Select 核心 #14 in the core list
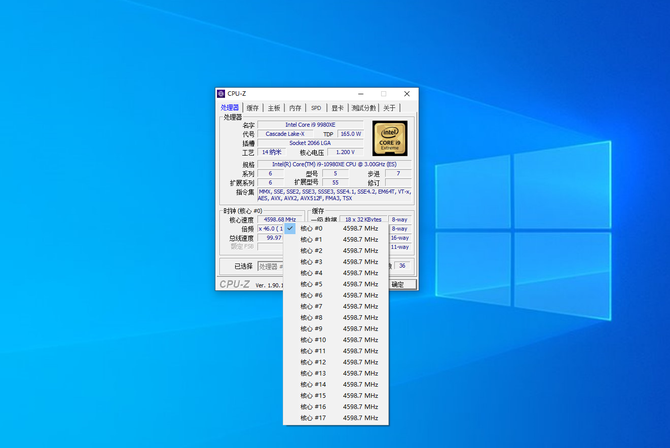Screen dimensions: 670x448 (336, 384)
